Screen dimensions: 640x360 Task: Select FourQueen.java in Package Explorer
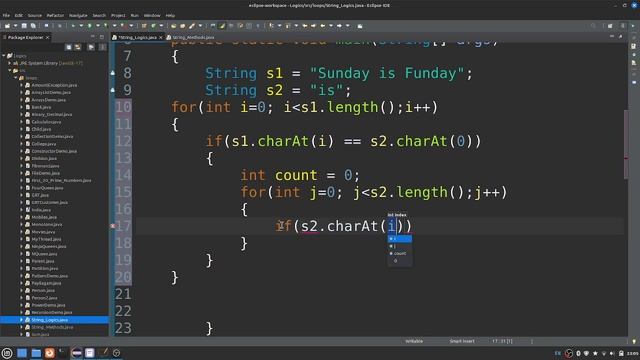coord(47,188)
